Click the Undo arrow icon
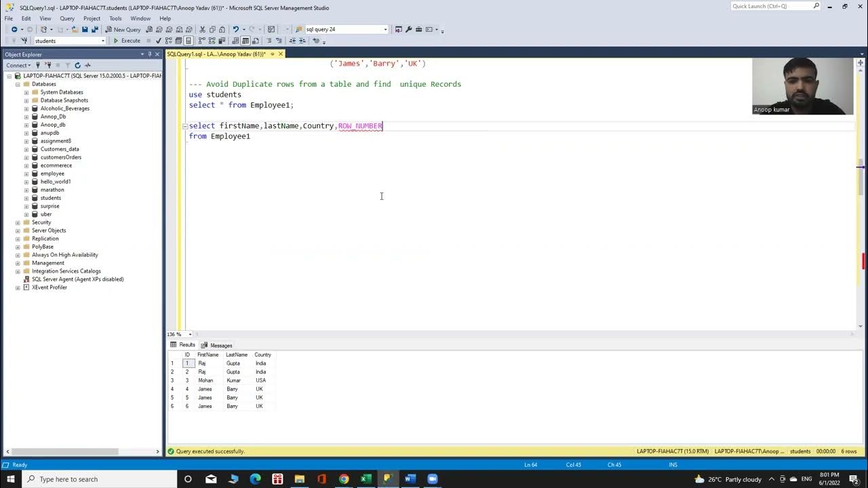Screen dimensions: 868x488 tap(235, 30)
